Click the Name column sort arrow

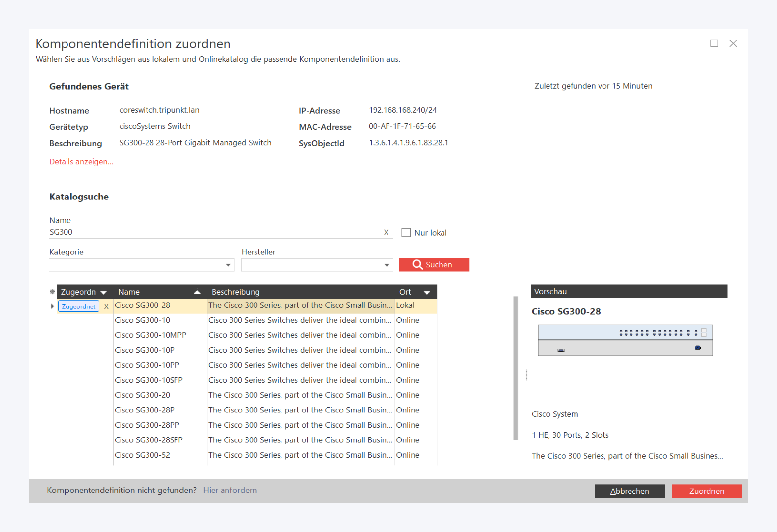point(197,292)
